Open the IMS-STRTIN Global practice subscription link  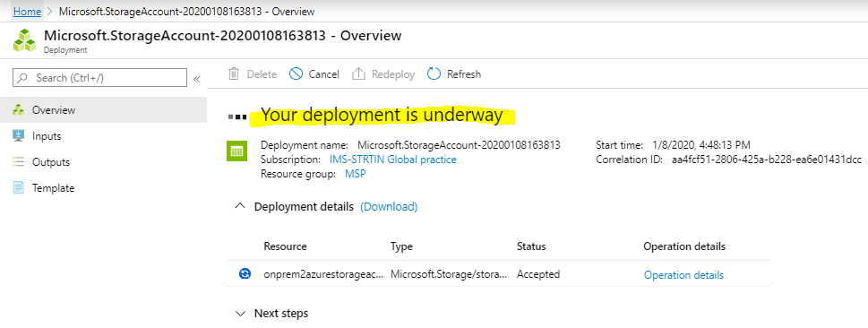393,160
